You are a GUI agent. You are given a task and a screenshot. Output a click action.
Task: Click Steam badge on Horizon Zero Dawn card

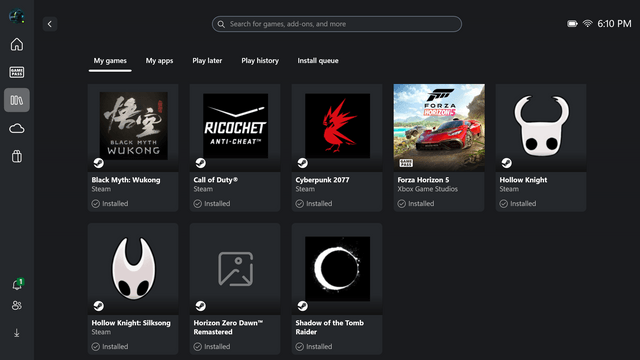click(200, 306)
